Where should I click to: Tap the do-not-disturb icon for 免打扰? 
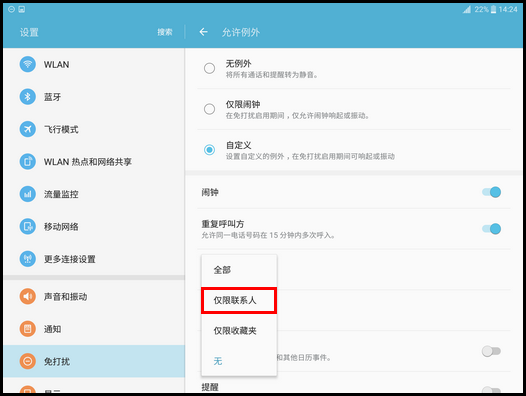(28, 361)
